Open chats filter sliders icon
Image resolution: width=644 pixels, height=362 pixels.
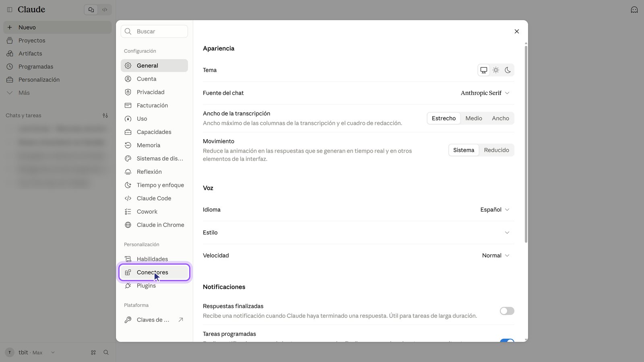point(105,115)
